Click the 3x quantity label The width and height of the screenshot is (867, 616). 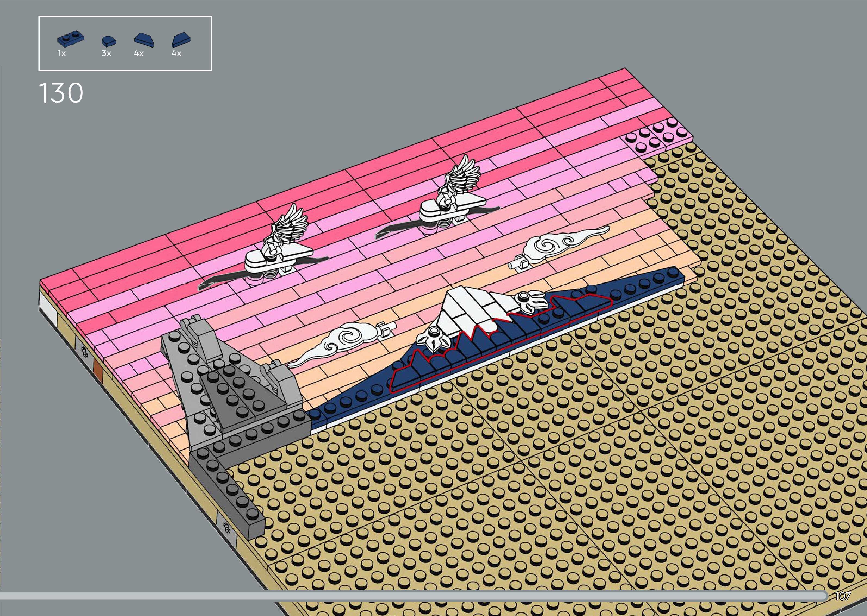point(106,54)
